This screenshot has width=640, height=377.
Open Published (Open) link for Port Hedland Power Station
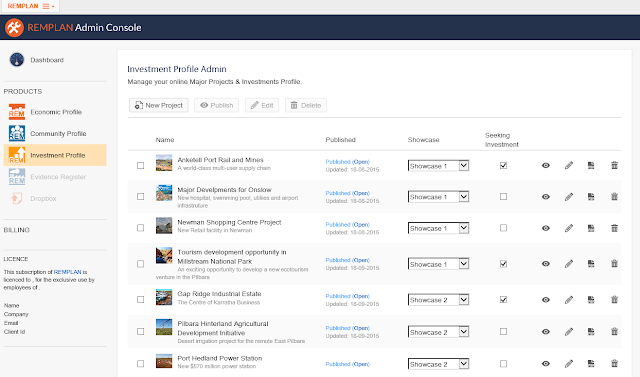(347, 364)
